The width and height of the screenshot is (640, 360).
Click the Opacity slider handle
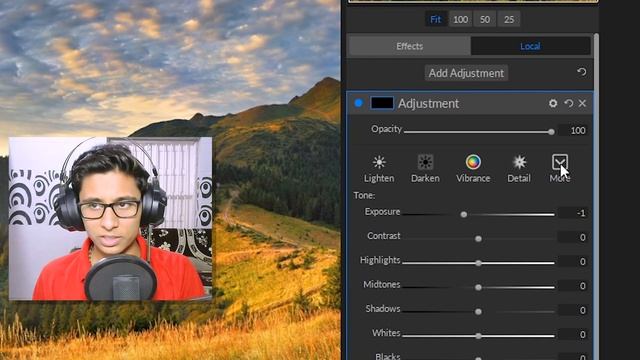coord(551,132)
